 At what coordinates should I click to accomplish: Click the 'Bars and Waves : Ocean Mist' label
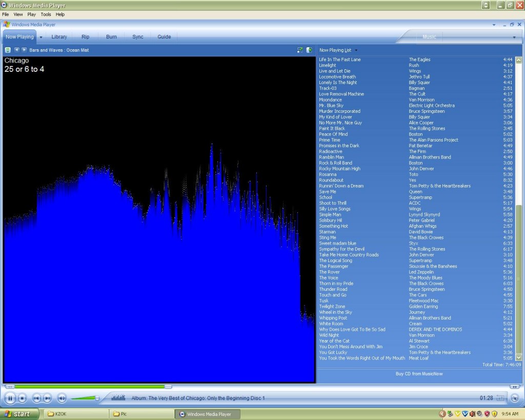pyautogui.click(x=59, y=50)
